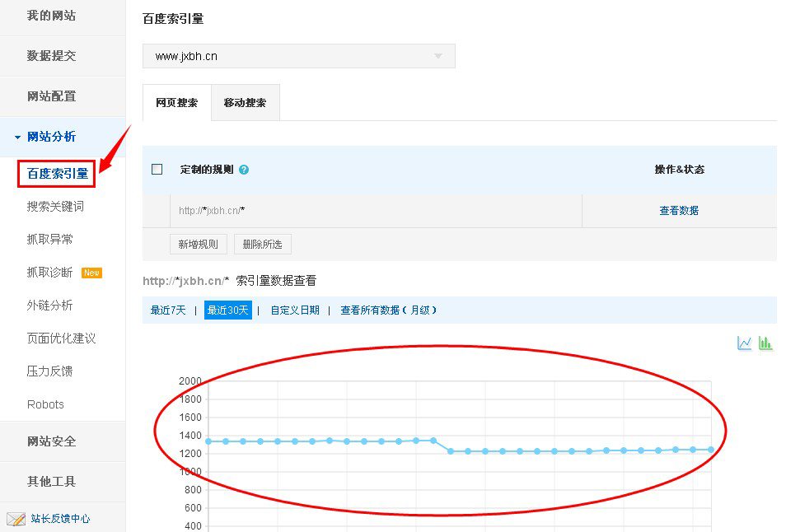Expand domain selector arrow

tap(437, 56)
